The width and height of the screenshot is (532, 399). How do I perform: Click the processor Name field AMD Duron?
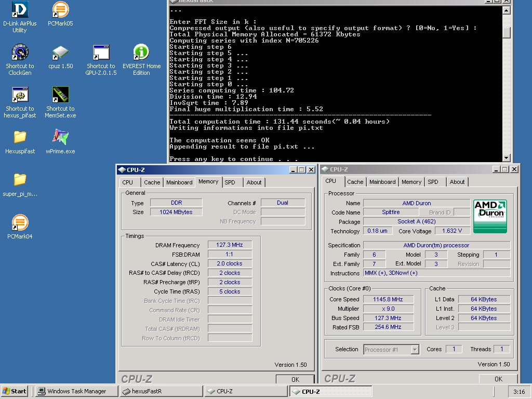(417, 203)
